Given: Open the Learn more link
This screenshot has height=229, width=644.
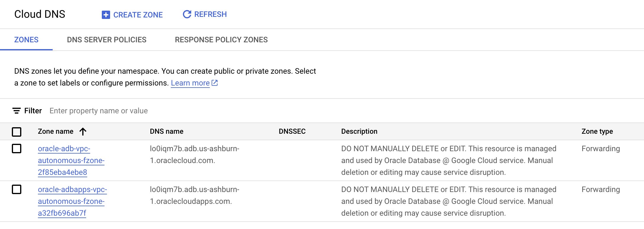Looking at the screenshot, I should tap(190, 83).
